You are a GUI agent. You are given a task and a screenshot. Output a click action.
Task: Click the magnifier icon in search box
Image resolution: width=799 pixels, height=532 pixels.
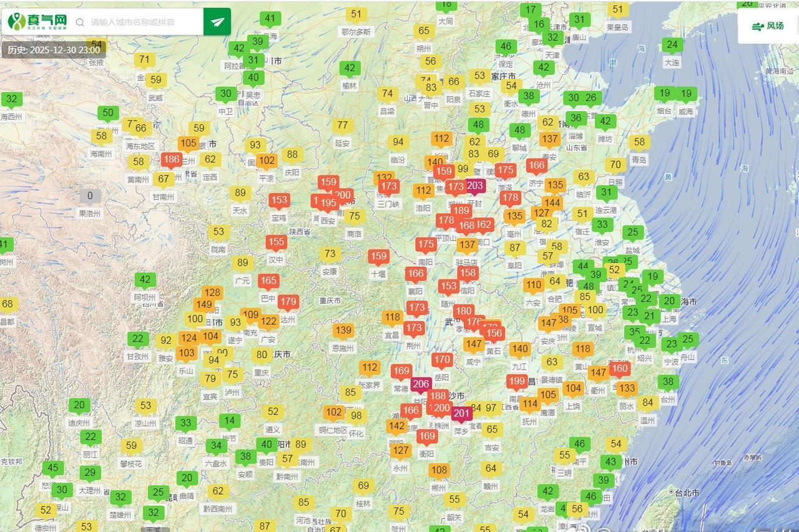point(80,22)
